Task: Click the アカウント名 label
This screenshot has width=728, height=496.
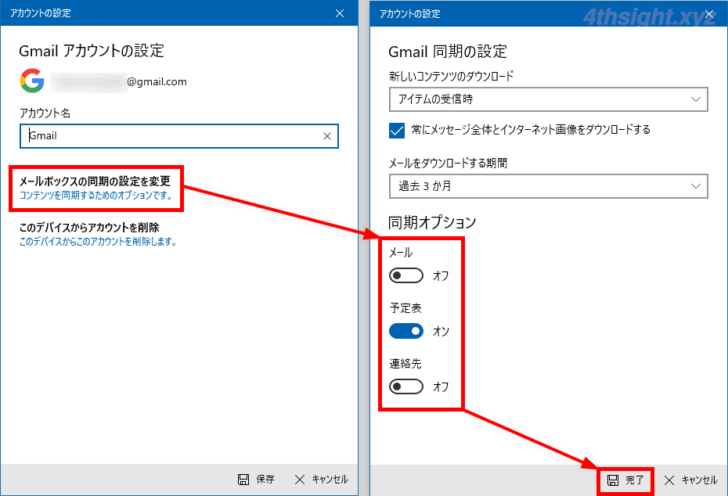Action: (45, 113)
